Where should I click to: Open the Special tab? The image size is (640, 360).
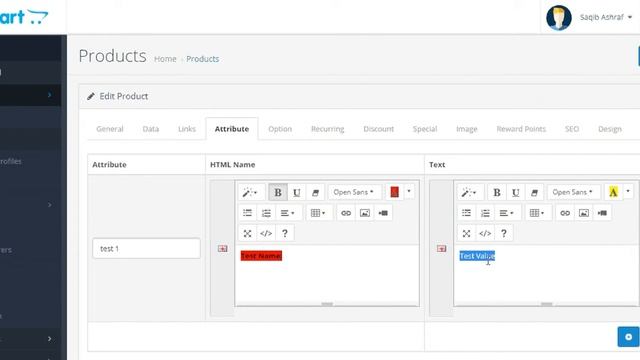[x=425, y=129]
